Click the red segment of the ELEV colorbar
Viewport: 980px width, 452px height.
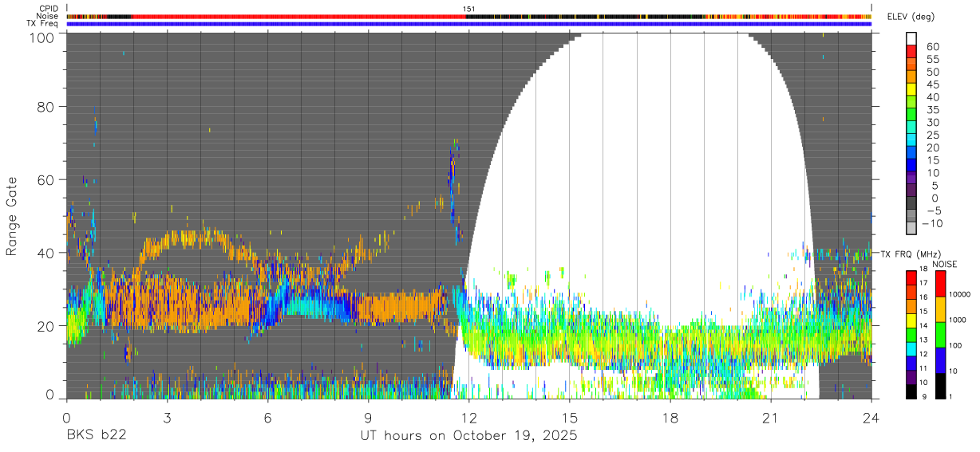[x=911, y=51]
